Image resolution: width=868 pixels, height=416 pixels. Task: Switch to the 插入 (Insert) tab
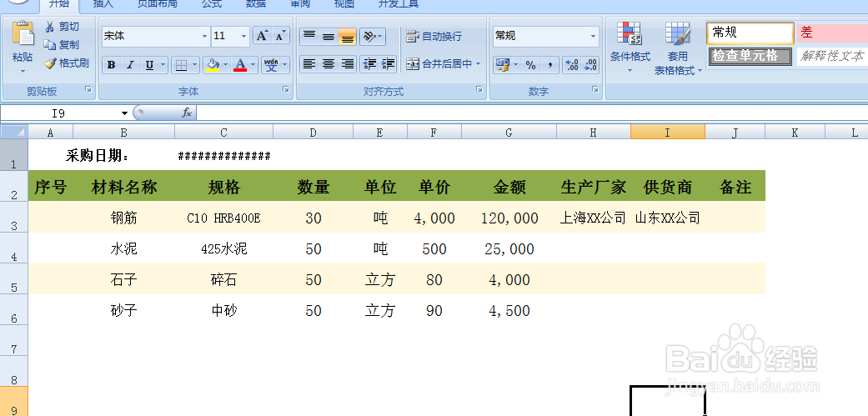[x=103, y=4]
